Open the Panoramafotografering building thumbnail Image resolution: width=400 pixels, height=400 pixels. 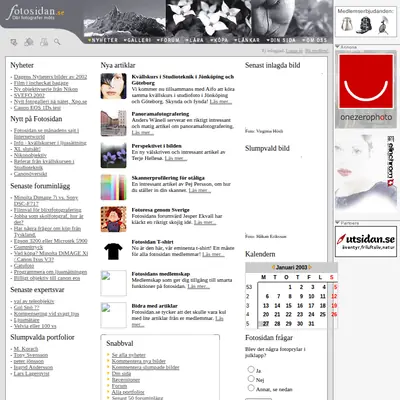[113, 123]
